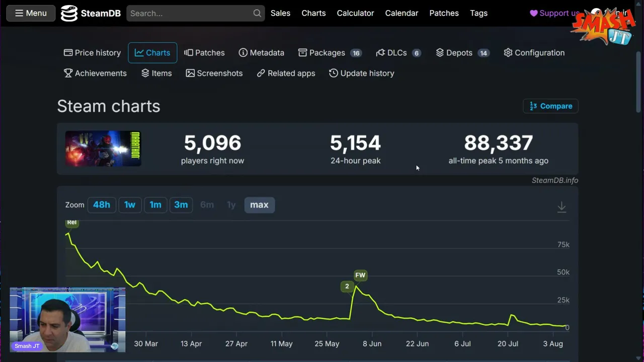Screen dimensions: 644x362
Task: Select the active Charts tab
Action: point(152,53)
